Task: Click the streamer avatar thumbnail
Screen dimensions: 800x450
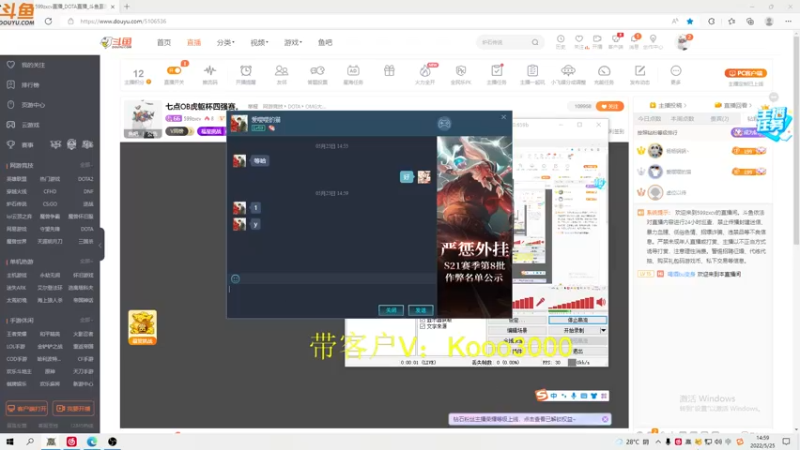Action: pos(143,119)
